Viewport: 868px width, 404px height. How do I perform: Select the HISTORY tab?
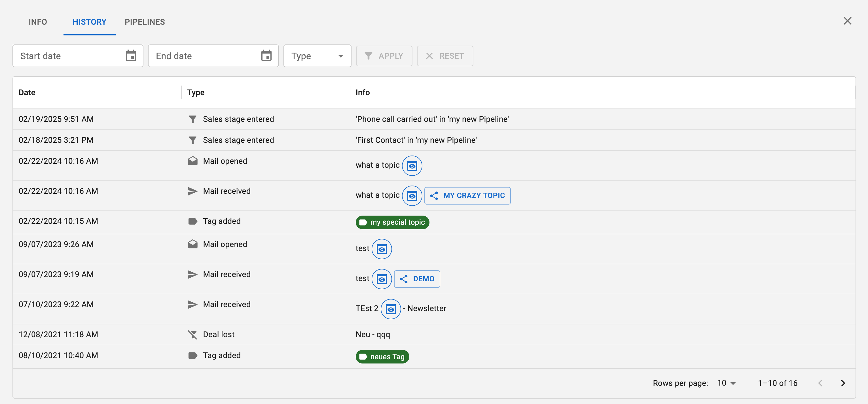click(89, 22)
